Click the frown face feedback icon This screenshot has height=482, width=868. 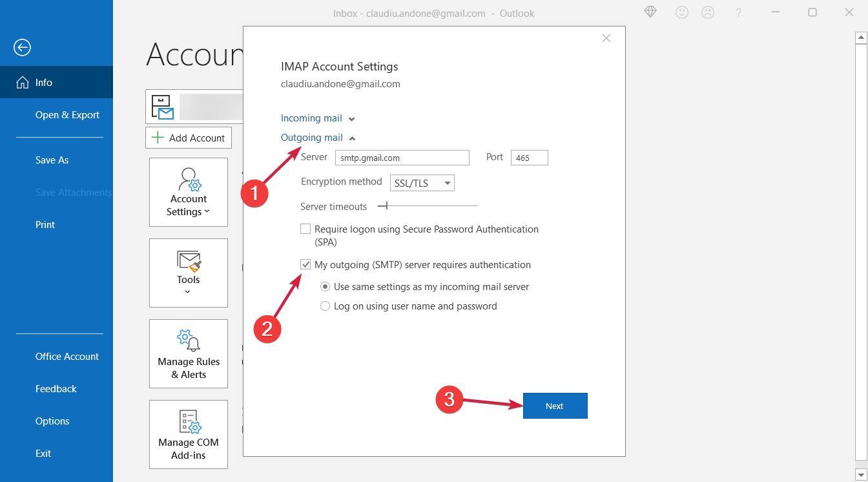[x=708, y=12]
